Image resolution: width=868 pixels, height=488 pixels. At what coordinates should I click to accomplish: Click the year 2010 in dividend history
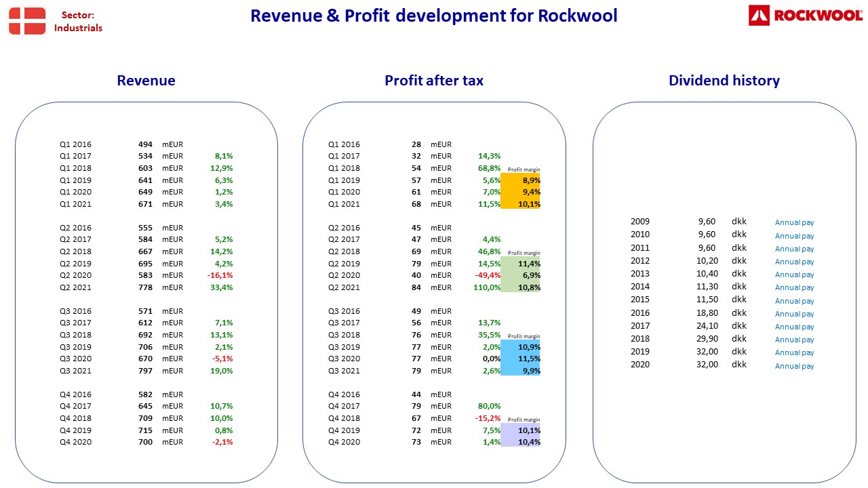(640, 235)
